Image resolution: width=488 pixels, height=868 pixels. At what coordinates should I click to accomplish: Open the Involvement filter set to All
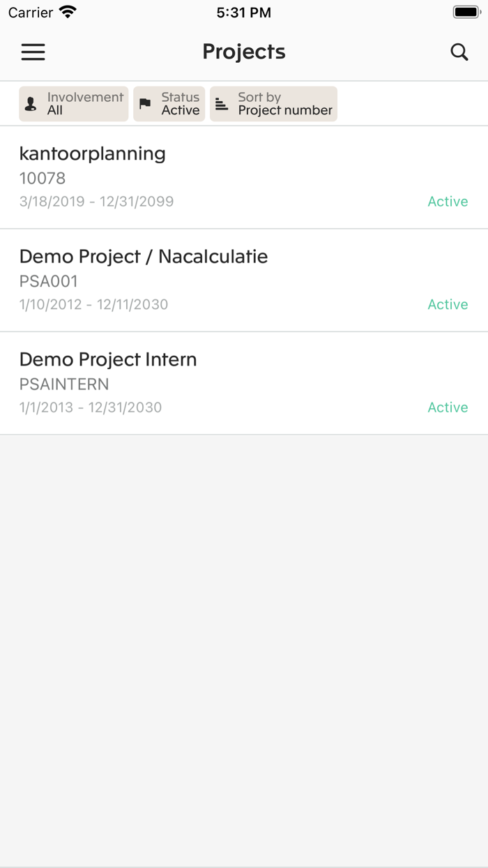[x=74, y=104]
